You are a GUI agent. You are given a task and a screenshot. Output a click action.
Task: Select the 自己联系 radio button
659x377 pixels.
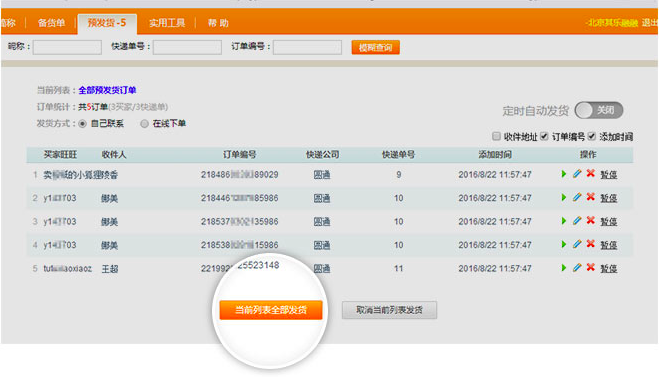click(x=82, y=124)
